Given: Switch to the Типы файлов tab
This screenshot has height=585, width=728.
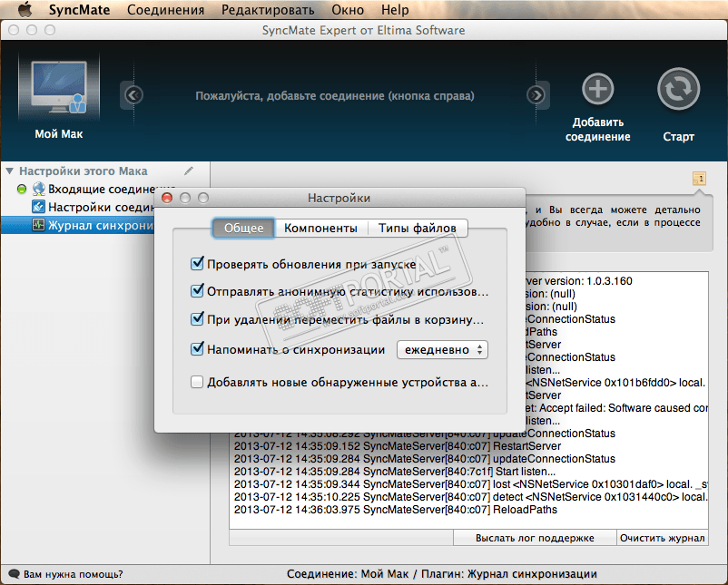Looking at the screenshot, I should click(x=418, y=229).
